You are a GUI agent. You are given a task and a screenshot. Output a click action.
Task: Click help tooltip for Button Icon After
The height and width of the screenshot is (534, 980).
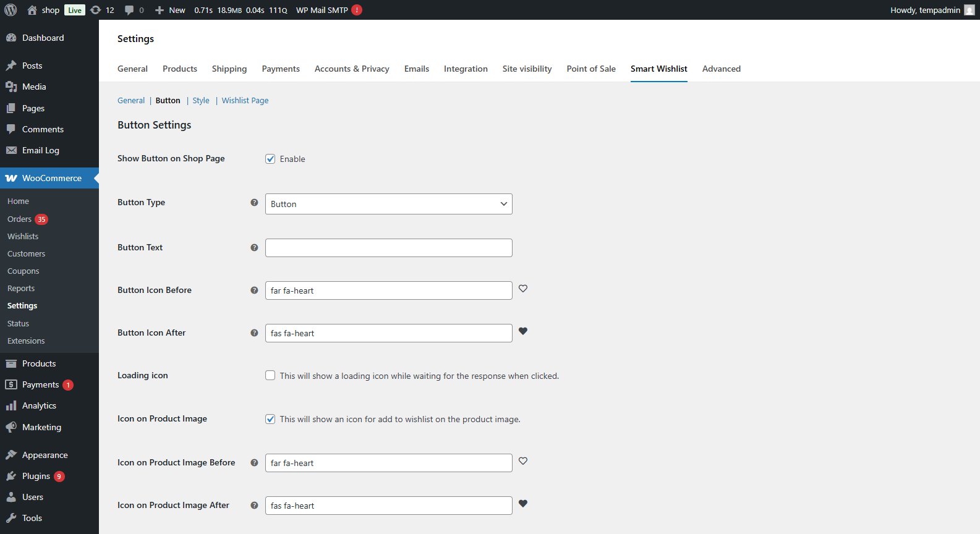click(x=254, y=333)
